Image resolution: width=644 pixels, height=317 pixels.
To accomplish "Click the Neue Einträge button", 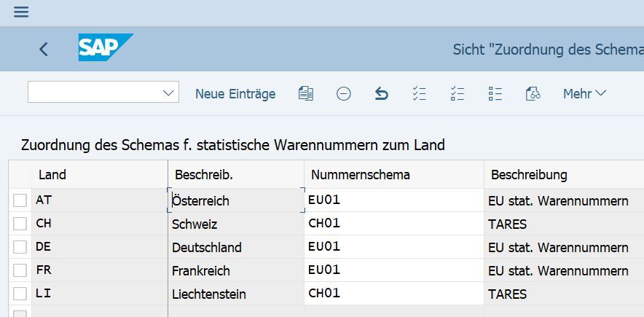I will 235,93.
